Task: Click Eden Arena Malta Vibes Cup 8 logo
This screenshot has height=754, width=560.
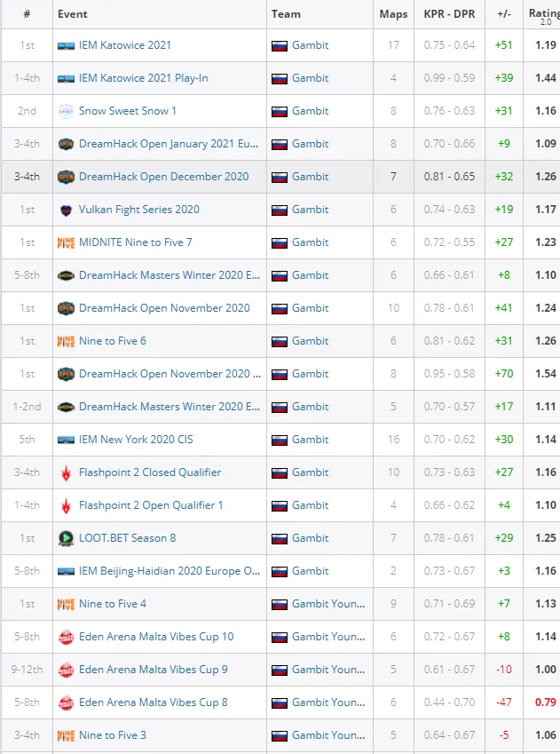Action: pyautogui.click(x=66, y=703)
